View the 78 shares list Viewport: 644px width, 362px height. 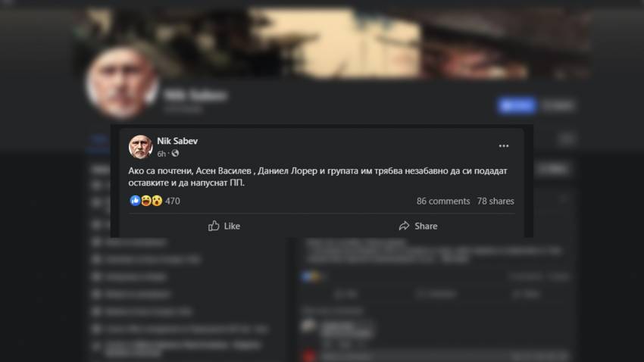[496, 201]
